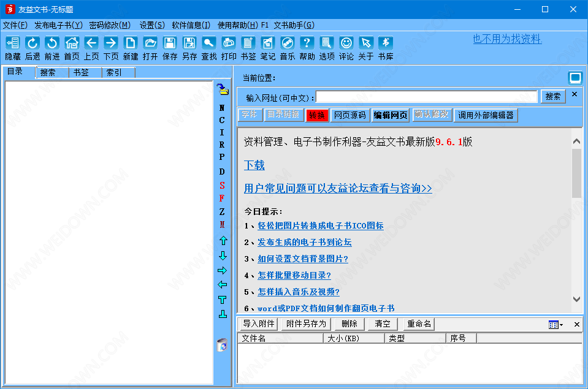Viewport: 588px width, 389px height.
Task: Click the 重命名 button
Action: 419,324
